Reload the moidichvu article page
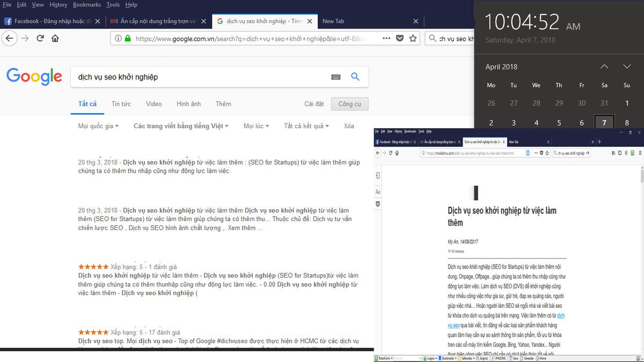 391,153
